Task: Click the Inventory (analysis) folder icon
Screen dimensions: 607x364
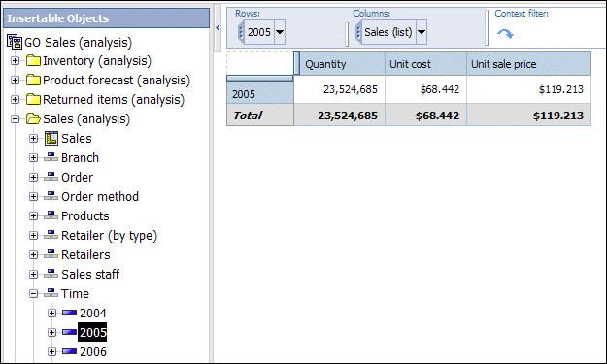Action: [x=34, y=61]
